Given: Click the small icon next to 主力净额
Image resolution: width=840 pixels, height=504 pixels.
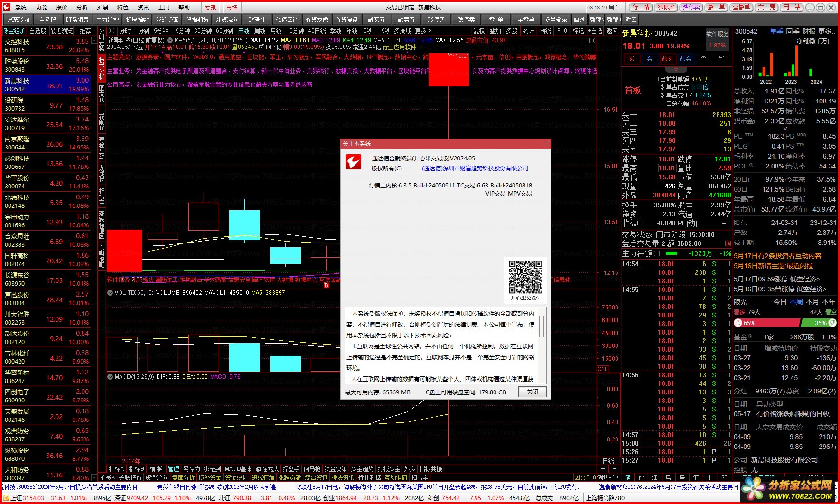Looking at the screenshot, I should tap(657, 253).
